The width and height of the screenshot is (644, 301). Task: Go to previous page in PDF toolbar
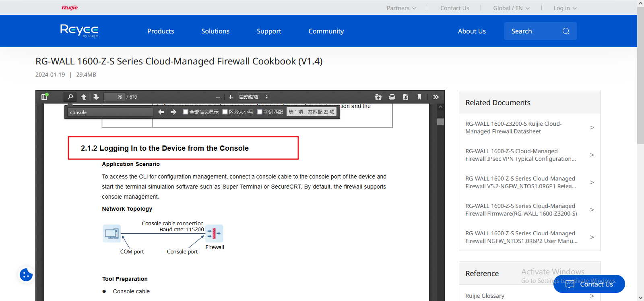point(84,97)
